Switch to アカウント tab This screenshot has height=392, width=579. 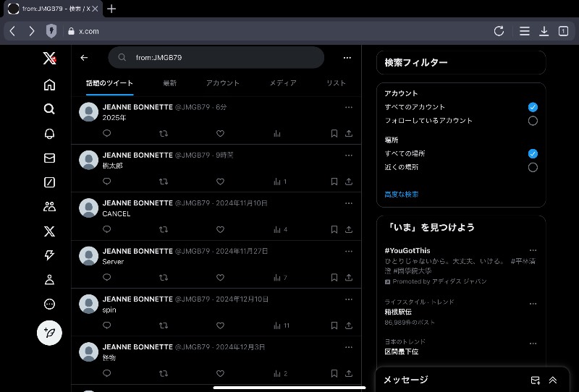(x=223, y=83)
